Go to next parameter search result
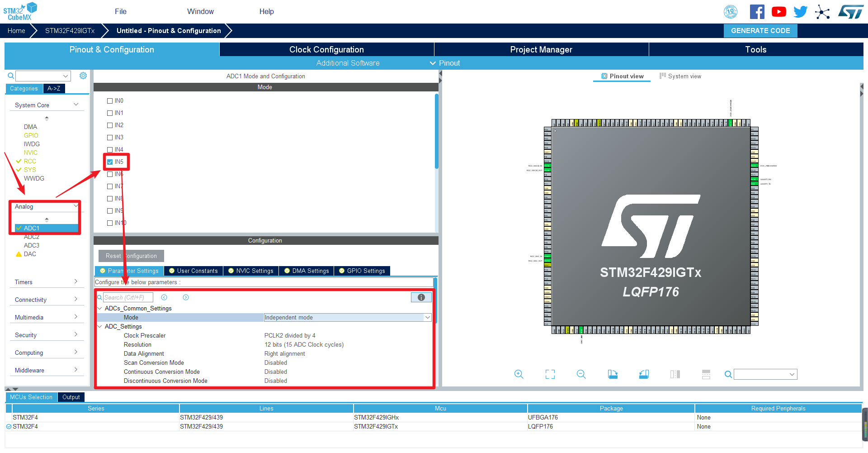Screen dimensions: 868x453 click(186, 297)
